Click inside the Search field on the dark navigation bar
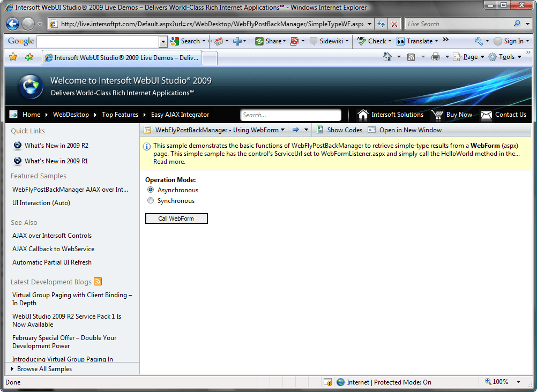Image resolution: width=537 pixels, height=392 pixels. click(290, 114)
